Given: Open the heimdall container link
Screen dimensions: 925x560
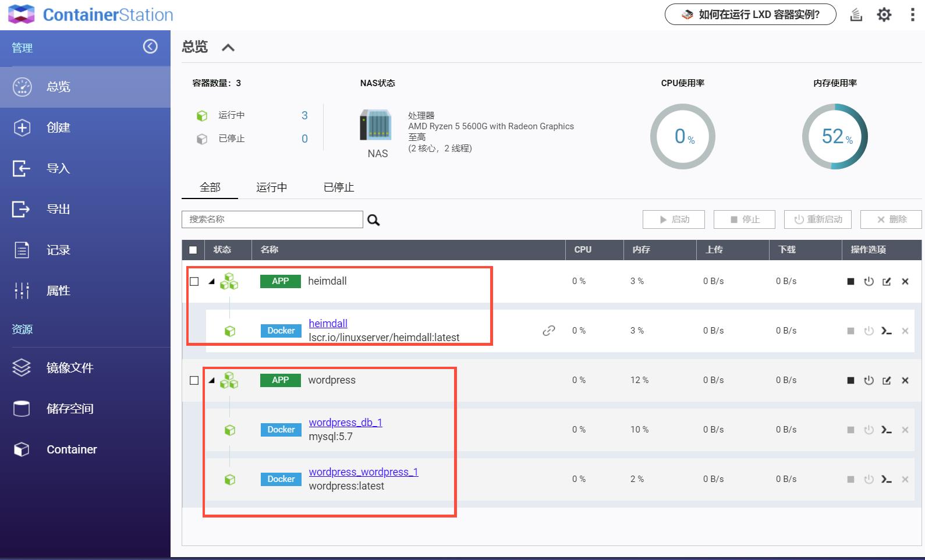Looking at the screenshot, I should pyautogui.click(x=328, y=323).
